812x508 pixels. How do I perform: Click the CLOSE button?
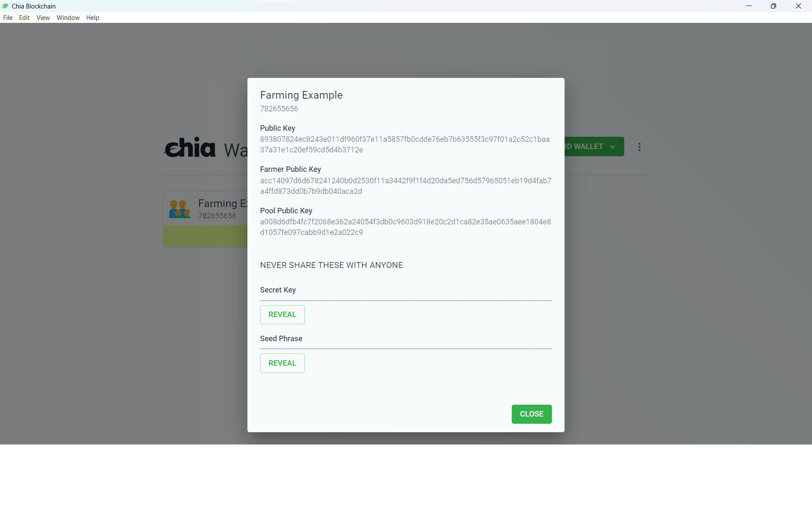click(x=532, y=414)
